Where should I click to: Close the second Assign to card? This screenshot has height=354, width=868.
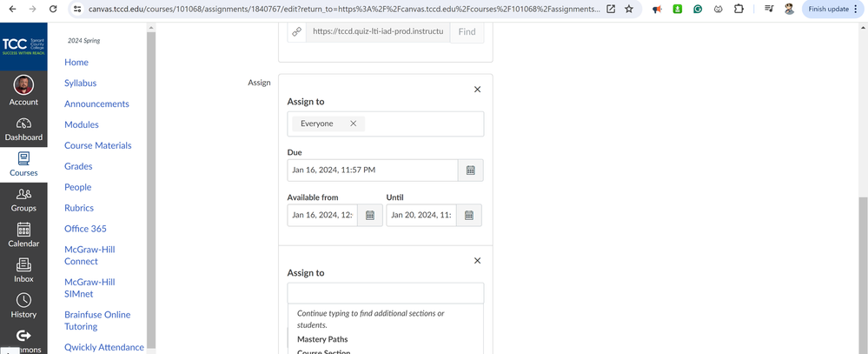[477, 261]
